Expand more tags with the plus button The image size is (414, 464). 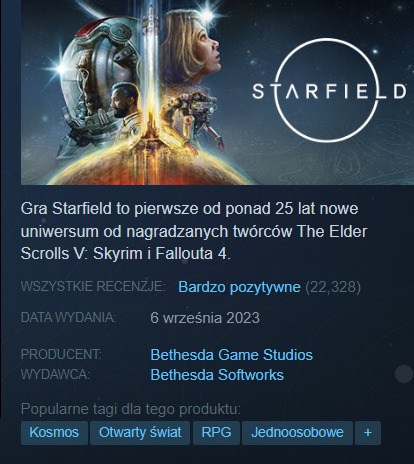(368, 433)
